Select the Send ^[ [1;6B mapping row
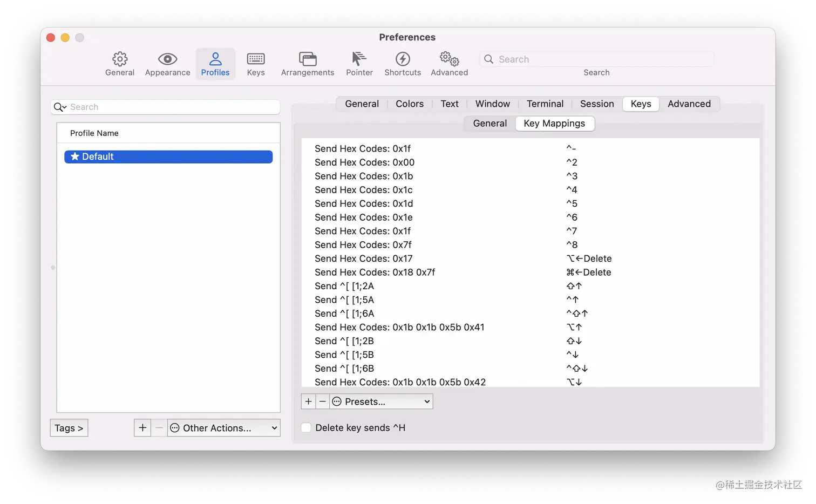The image size is (816, 504). click(x=531, y=369)
